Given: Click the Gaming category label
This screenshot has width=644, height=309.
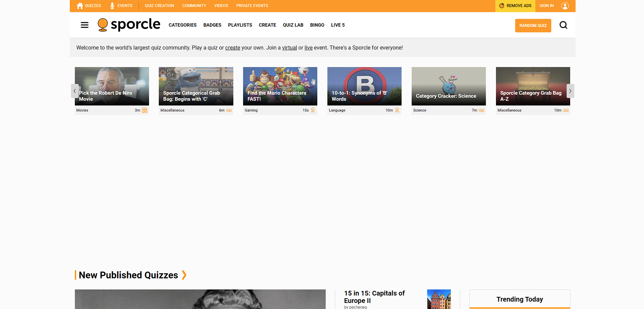Looking at the screenshot, I should (251, 110).
